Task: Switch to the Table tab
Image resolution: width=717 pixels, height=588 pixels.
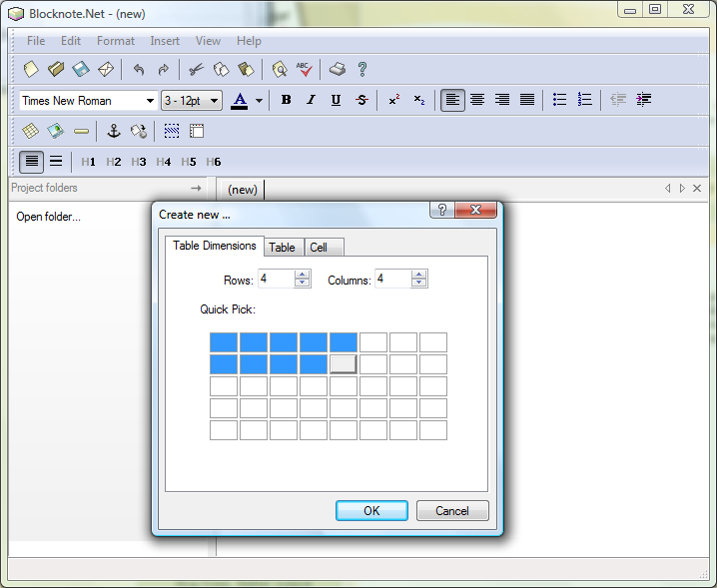Action: (x=284, y=248)
